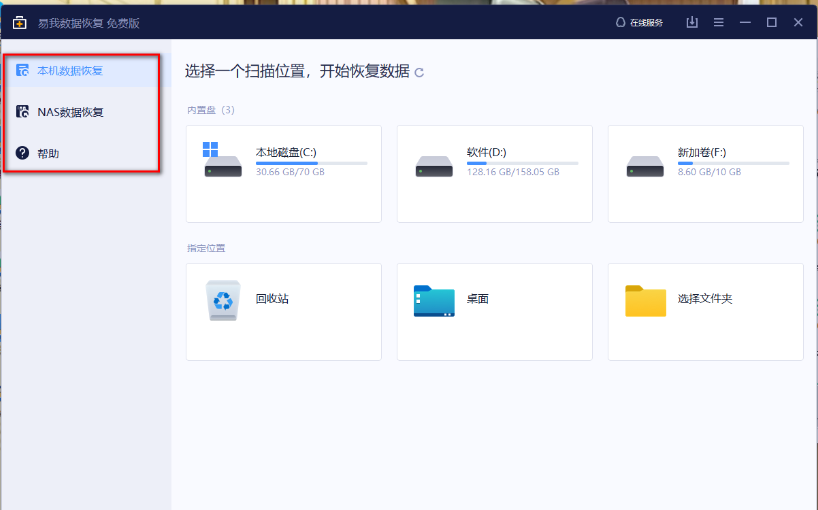Click the 选择文件夹 label text

tap(705, 299)
